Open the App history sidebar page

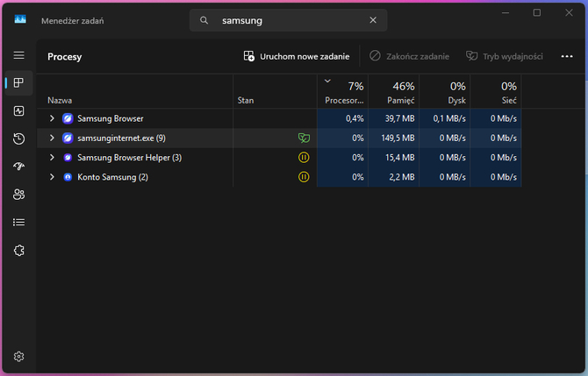coord(18,139)
